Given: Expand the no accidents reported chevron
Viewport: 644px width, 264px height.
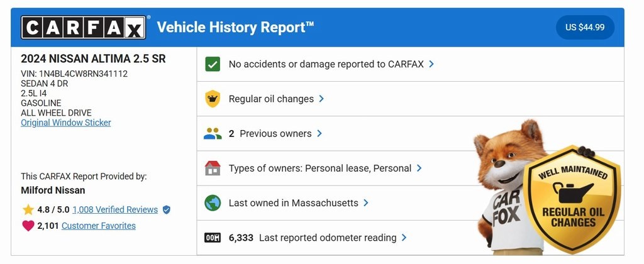Looking at the screenshot, I should coord(431,64).
